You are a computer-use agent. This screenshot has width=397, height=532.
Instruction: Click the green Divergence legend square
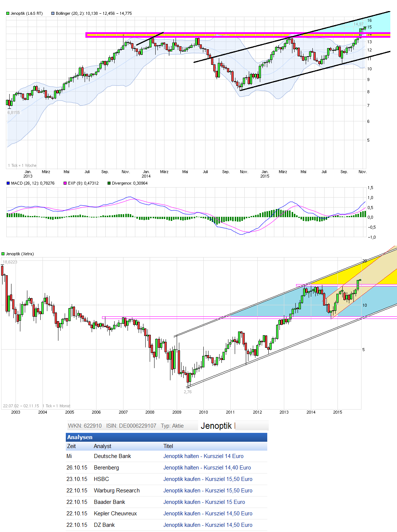(x=109, y=183)
